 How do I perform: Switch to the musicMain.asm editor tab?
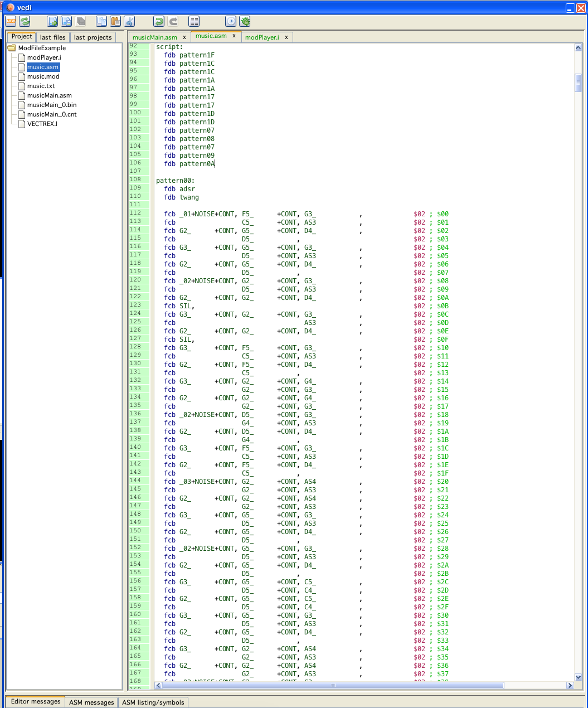(155, 37)
